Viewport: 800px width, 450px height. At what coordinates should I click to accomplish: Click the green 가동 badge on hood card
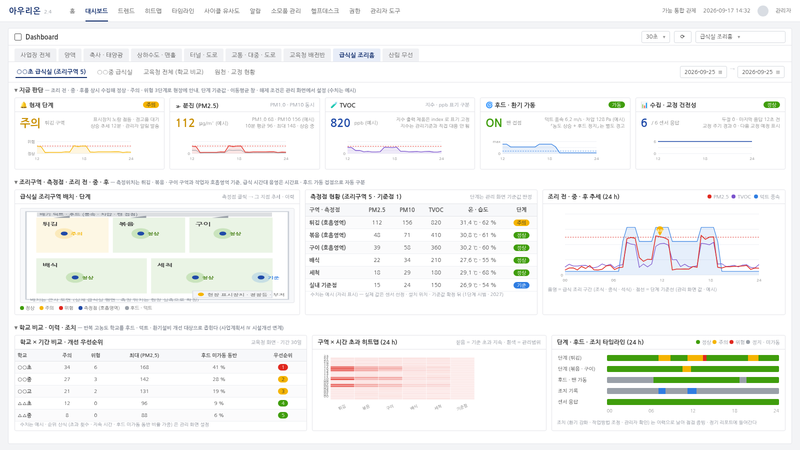[616, 105]
